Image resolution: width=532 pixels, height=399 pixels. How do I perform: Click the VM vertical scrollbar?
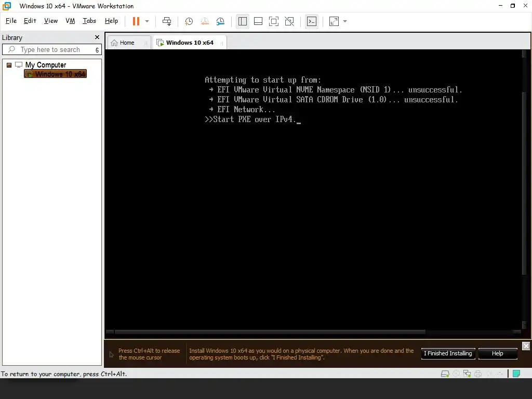click(524, 183)
